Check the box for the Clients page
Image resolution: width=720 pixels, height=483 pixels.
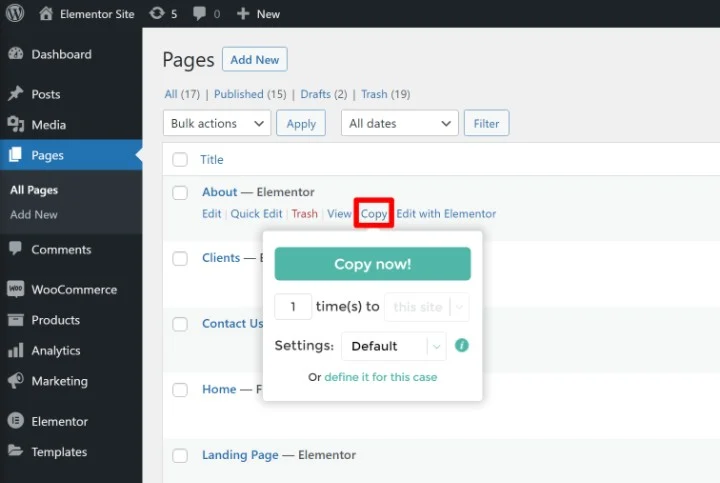180,258
